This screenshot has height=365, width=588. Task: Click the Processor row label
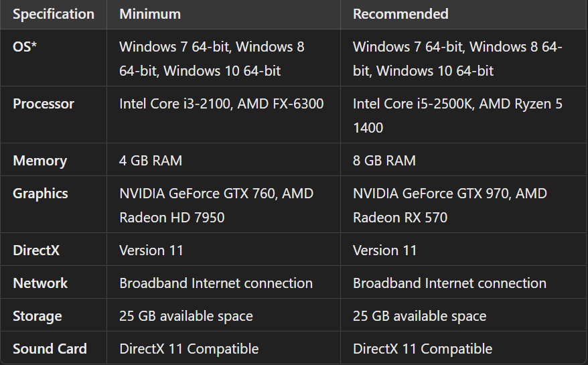point(44,104)
